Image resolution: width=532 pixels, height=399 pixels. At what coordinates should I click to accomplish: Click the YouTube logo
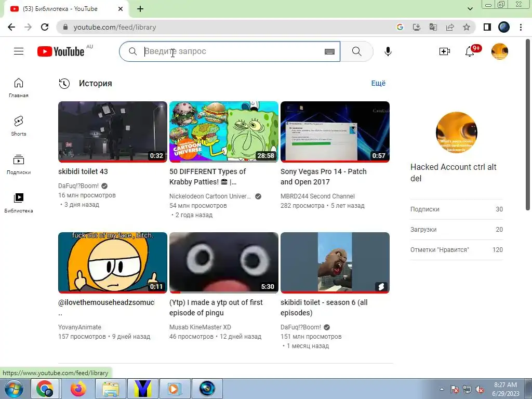pos(61,51)
